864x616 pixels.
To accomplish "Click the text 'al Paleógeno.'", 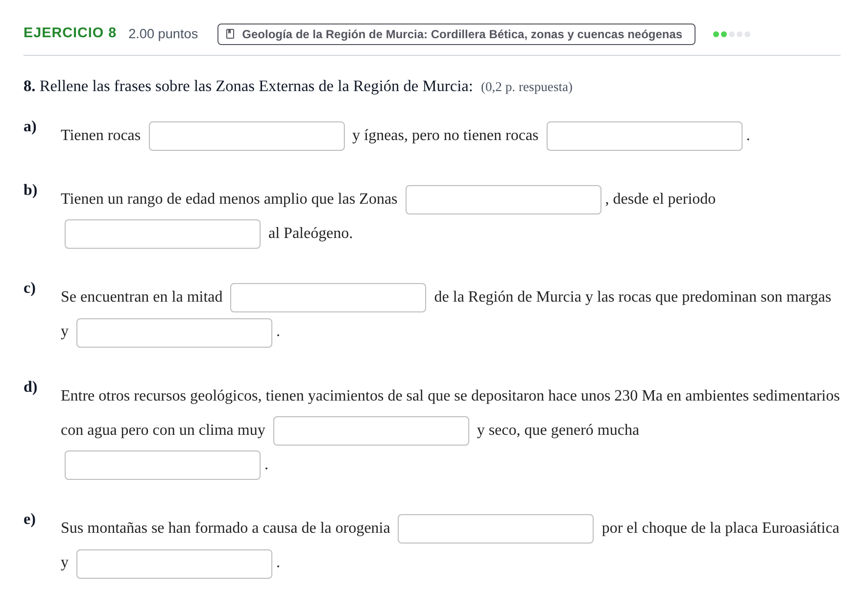I will point(311,233).
